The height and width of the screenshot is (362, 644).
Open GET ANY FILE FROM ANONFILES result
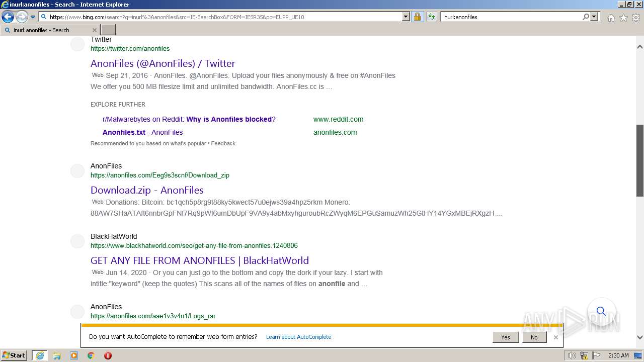click(199, 260)
